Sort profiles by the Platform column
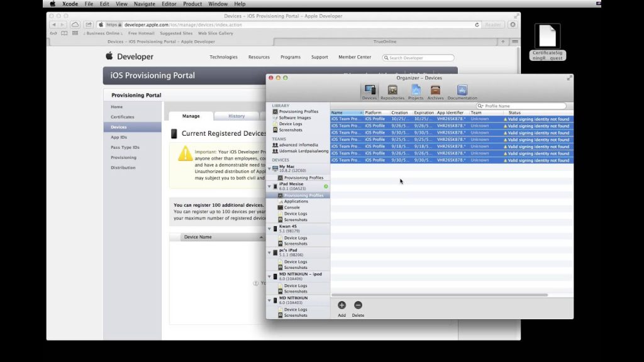This screenshot has width=644, height=362. point(377,112)
